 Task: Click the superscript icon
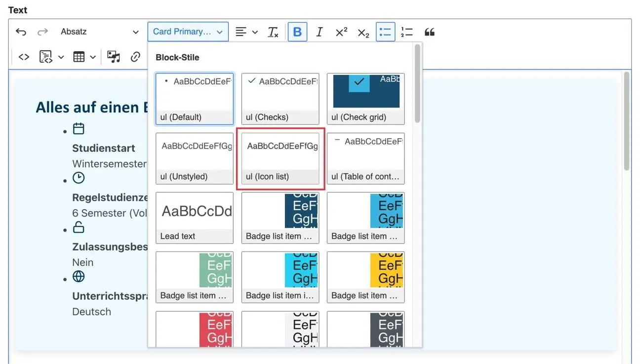pos(341,32)
